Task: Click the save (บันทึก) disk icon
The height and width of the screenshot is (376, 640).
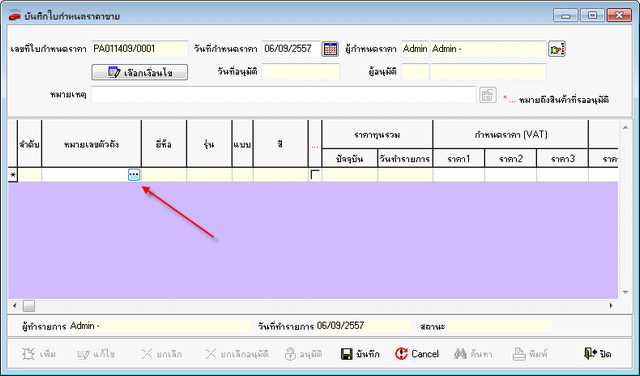Action: [347, 354]
